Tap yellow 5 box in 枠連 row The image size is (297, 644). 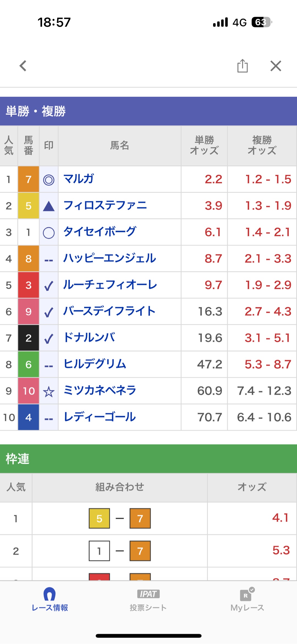(x=99, y=518)
